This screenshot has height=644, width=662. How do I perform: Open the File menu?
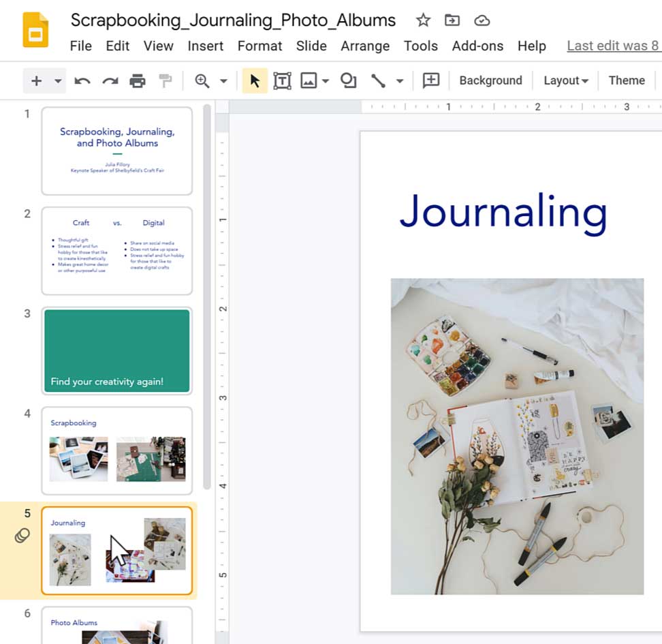[80, 46]
